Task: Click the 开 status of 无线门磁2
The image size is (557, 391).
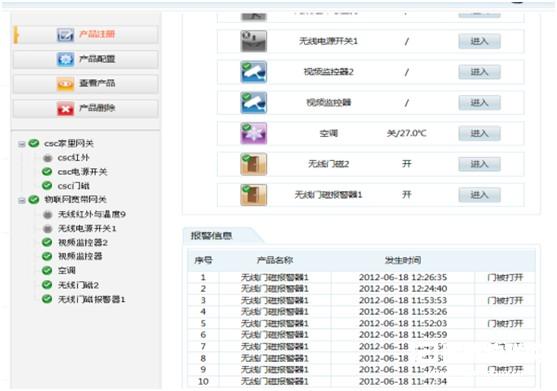Action: (407, 164)
